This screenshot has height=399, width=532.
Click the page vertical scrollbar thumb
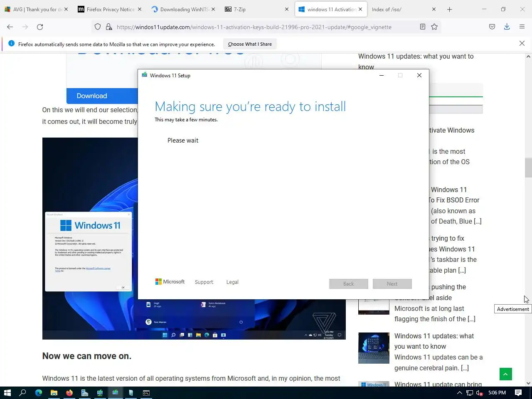(x=528, y=167)
